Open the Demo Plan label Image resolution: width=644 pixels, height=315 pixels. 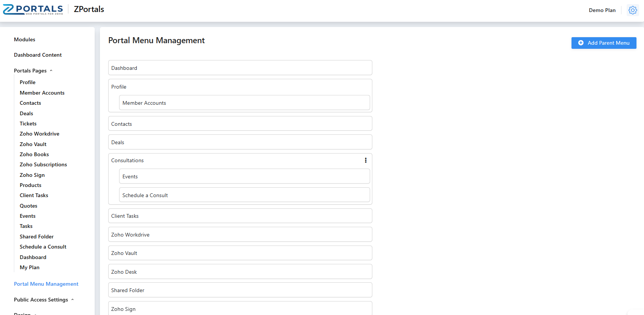pos(602,10)
